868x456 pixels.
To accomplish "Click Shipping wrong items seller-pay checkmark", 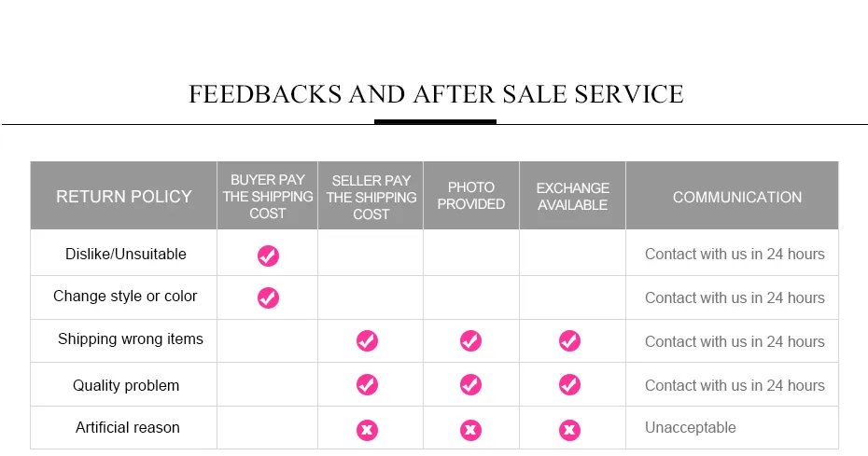I will coord(367,341).
